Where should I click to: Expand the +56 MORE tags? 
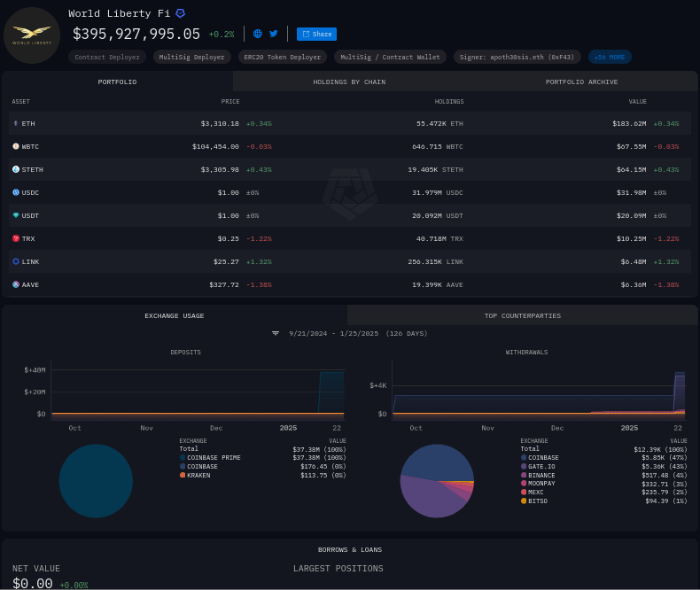(x=610, y=57)
